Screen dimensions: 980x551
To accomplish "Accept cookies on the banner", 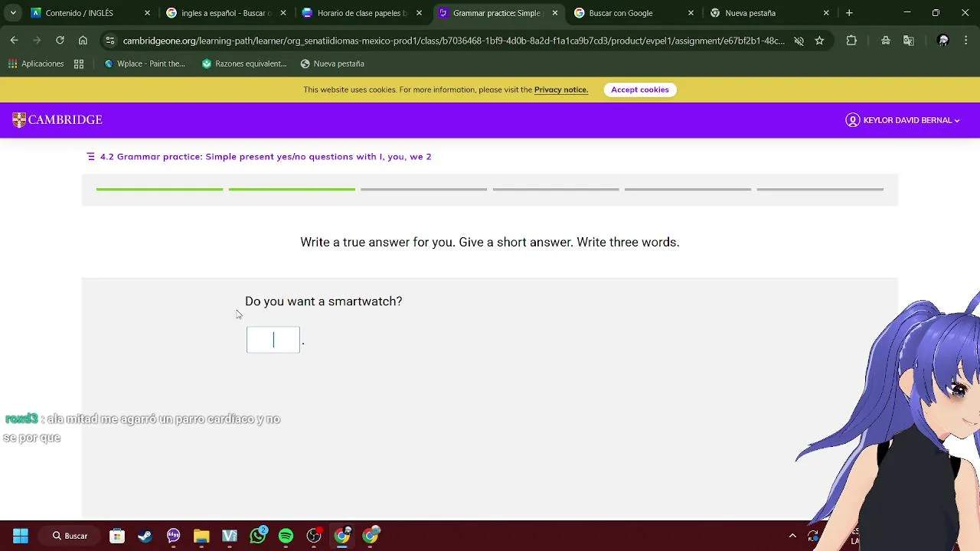I will pyautogui.click(x=640, y=90).
